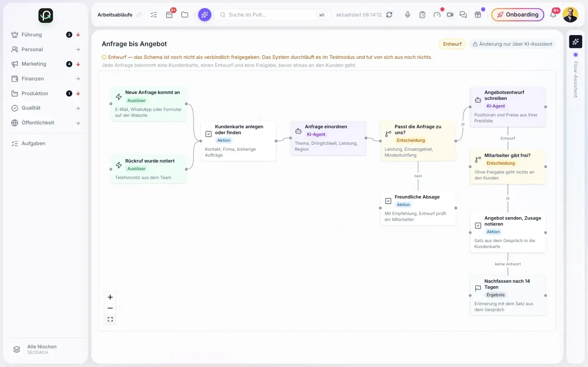Select the 'Kundenkarte anlegen oder finden' node
The width and height of the screenshot is (588, 367).
238,141
